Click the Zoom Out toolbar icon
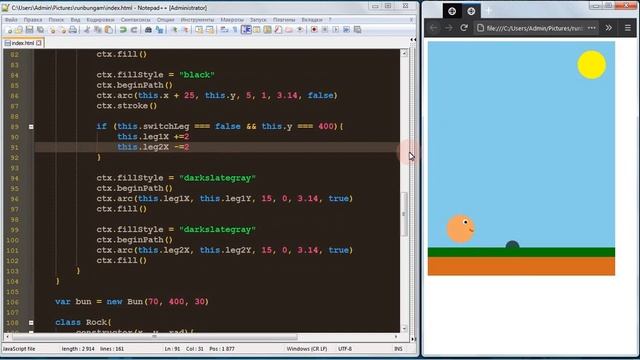The width and height of the screenshot is (640, 360). [x=185, y=29]
